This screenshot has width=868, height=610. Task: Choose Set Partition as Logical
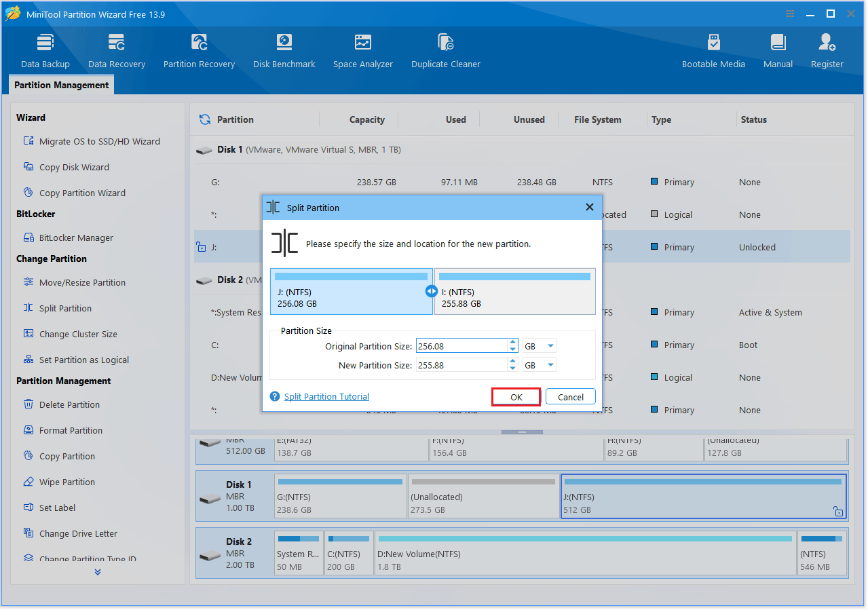75,360
